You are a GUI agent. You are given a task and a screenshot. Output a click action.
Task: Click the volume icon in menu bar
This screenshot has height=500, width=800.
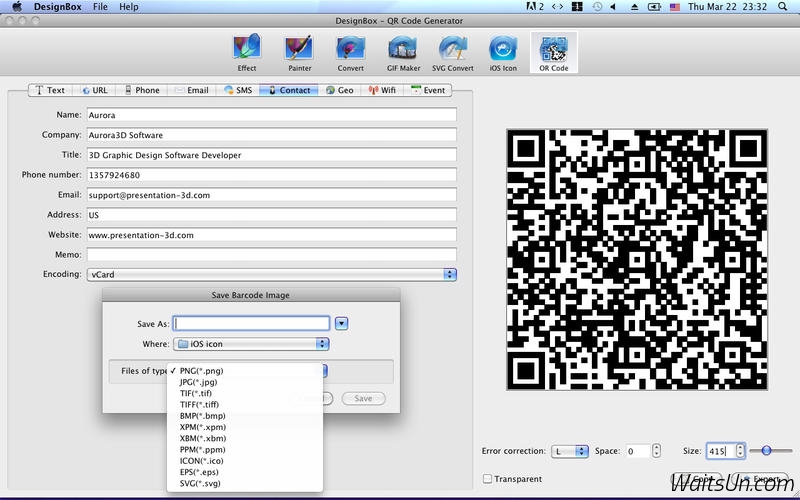(613, 7)
